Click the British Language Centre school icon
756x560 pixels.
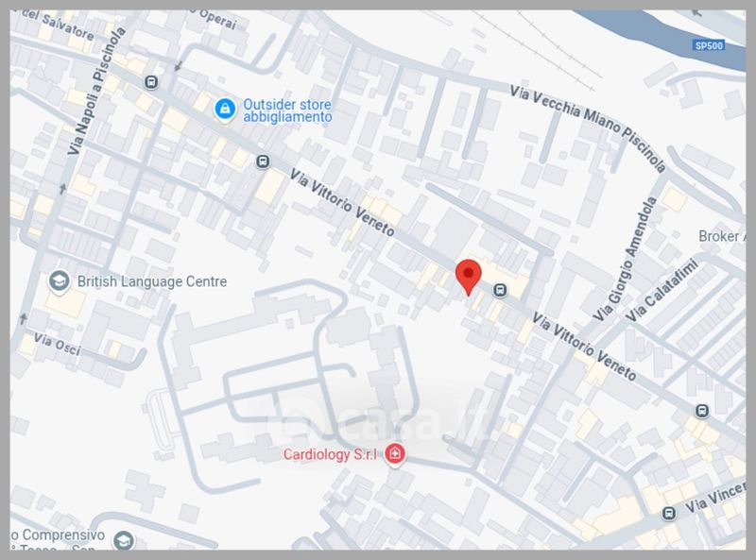point(60,281)
